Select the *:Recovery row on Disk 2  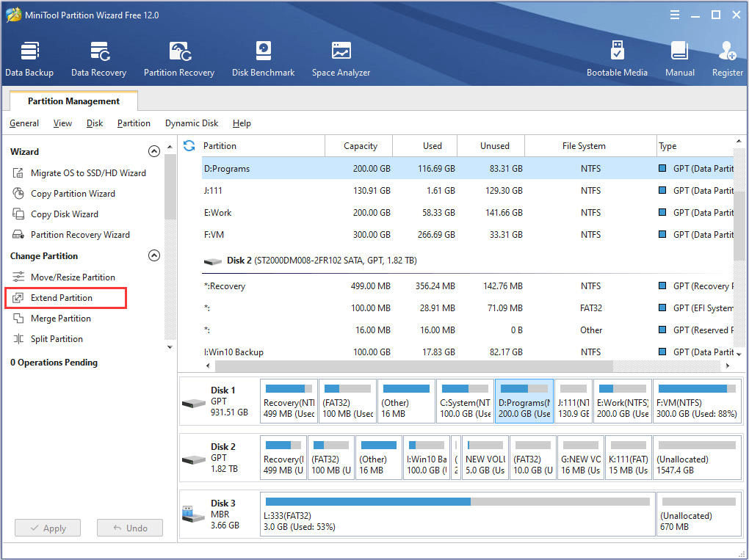point(468,286)
